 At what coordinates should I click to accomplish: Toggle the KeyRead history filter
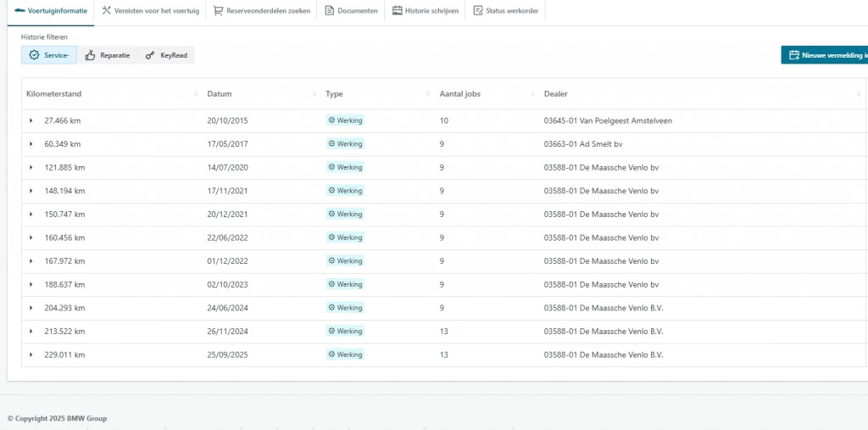(166, 55)
